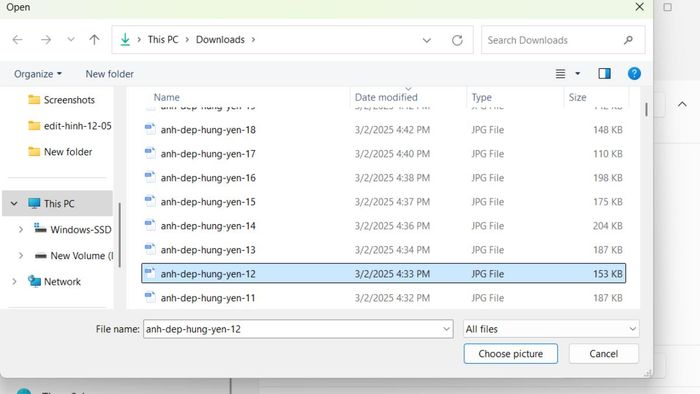Expand the Network node
Viewport: 700px width, 394px height.
click(x=14, y=282)
